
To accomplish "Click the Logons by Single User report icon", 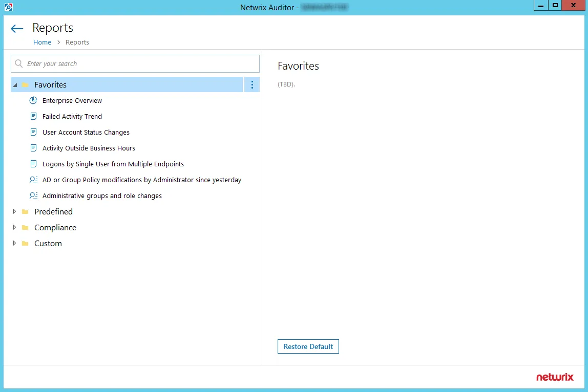I will (33, 164).
